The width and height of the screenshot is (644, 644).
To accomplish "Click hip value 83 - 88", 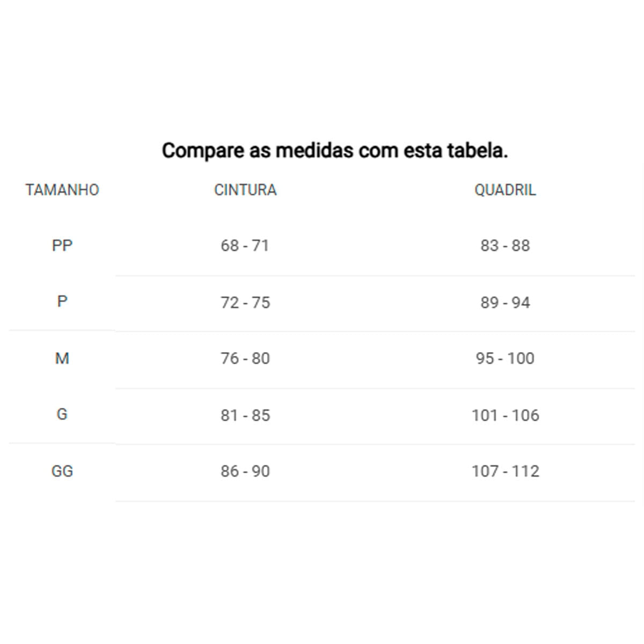I will click(505, 245).
